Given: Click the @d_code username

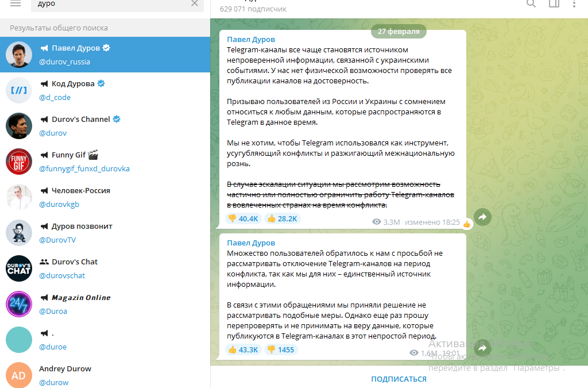Looking at the screenshot, I should click(x=55, y=97).
